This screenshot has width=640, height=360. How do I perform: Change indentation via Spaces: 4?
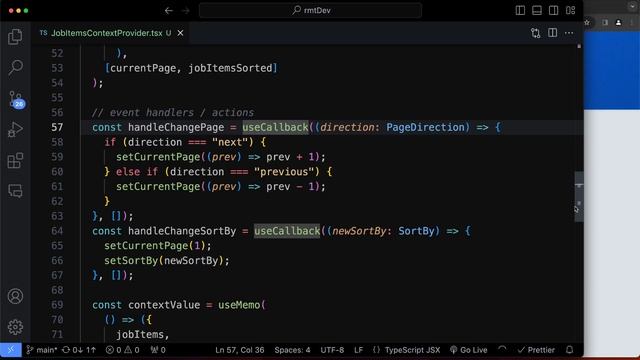point(292,350)
